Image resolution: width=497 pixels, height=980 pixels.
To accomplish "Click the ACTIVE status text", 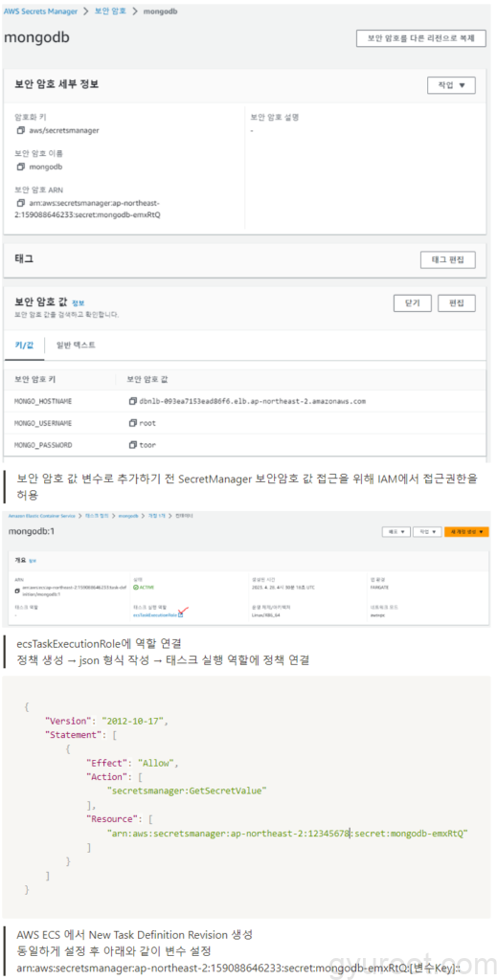I will [x=147, y=588].
